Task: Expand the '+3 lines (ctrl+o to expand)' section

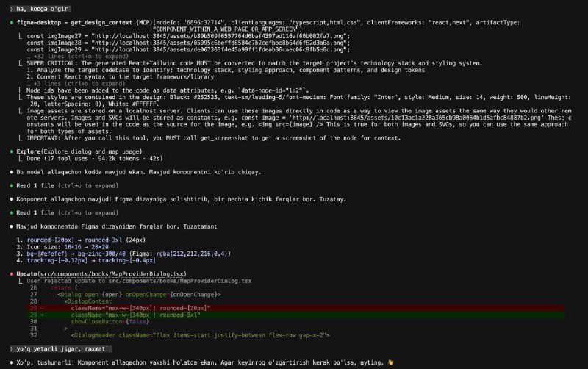Action: (76, 84)
